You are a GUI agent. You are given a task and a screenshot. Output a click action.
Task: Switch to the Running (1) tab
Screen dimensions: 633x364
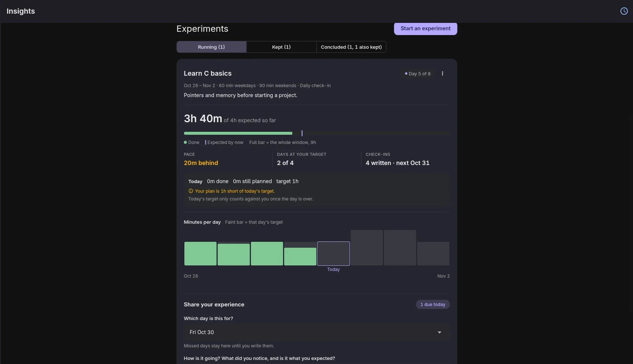(211, 47)
